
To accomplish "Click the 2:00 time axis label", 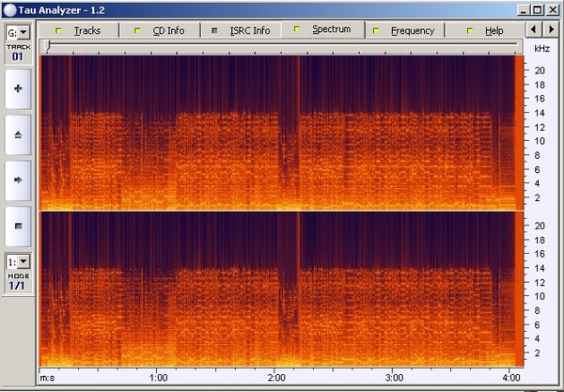I will (276, 378).
